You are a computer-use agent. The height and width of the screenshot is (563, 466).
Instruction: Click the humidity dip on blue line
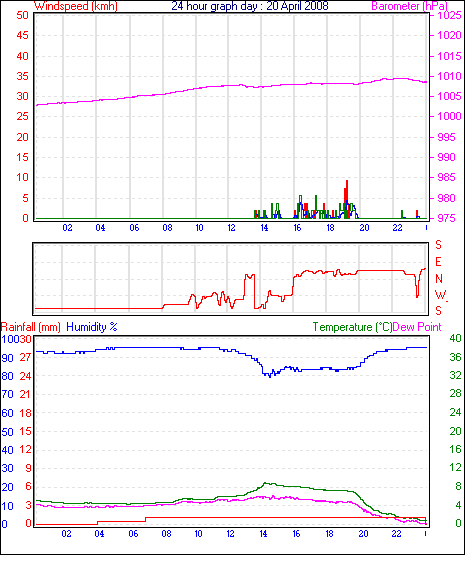tap(270, 375)
